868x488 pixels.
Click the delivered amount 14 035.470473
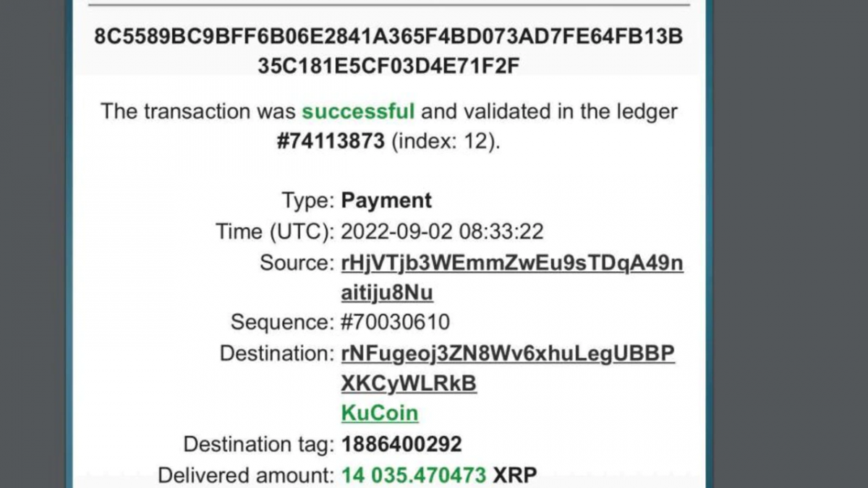414,476
